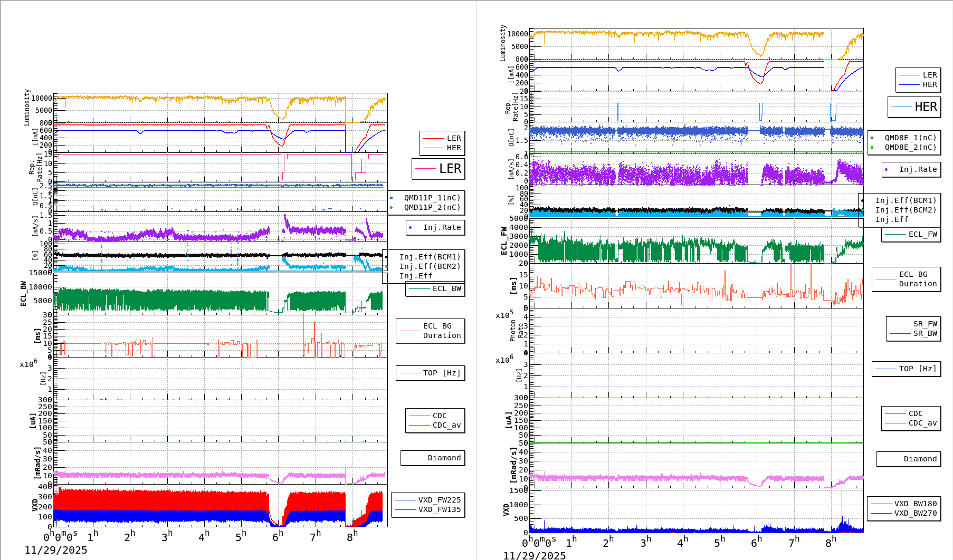Select the green QMD8E_2(nC) legend marker
Screen dimensions: 953x560
pos(872,148)
